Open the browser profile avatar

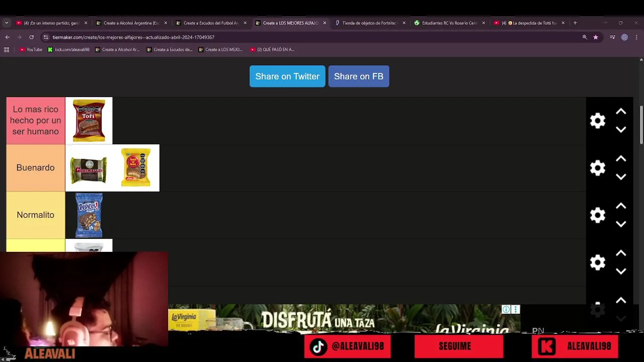(624, 37)
